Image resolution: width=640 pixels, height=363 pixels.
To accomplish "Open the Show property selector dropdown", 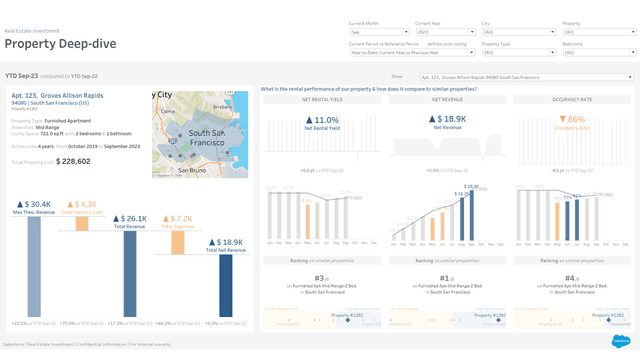I will click(x=527, y=77).
